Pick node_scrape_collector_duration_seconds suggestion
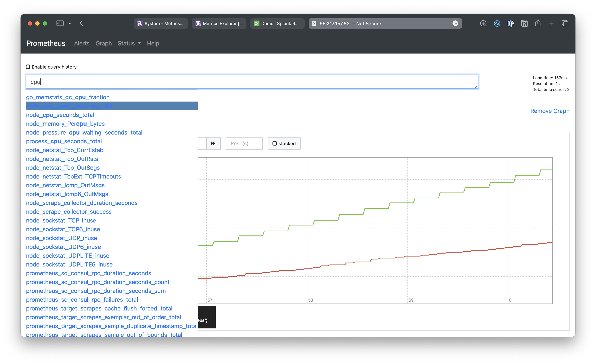Image resolution: width=596 pixels, height=364 pixels. [112, 203]
